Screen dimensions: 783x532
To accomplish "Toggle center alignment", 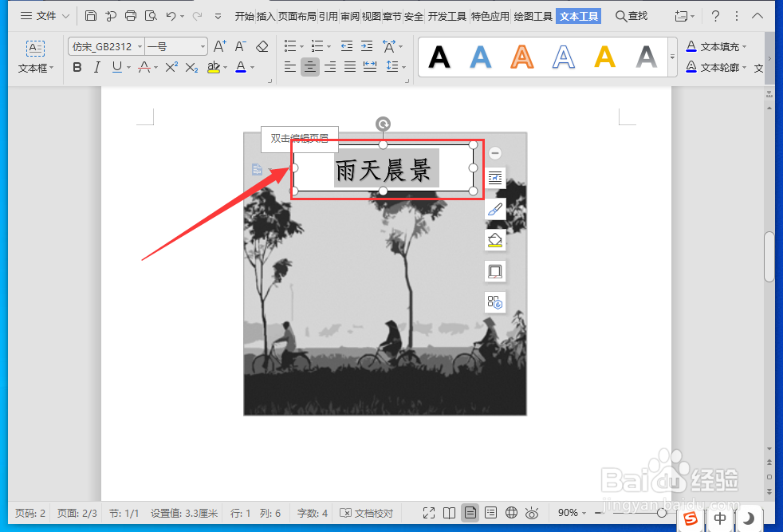I will tap(310, 66).
